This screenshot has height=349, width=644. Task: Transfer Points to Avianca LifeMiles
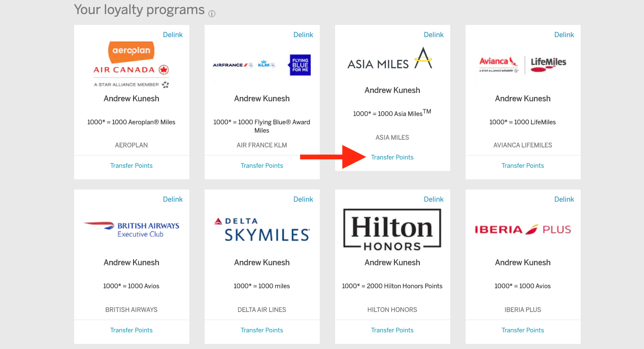point(523,166)
